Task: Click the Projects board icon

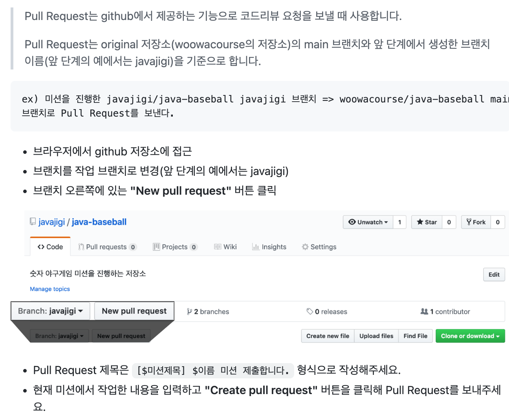Action: tap(156, 247)
